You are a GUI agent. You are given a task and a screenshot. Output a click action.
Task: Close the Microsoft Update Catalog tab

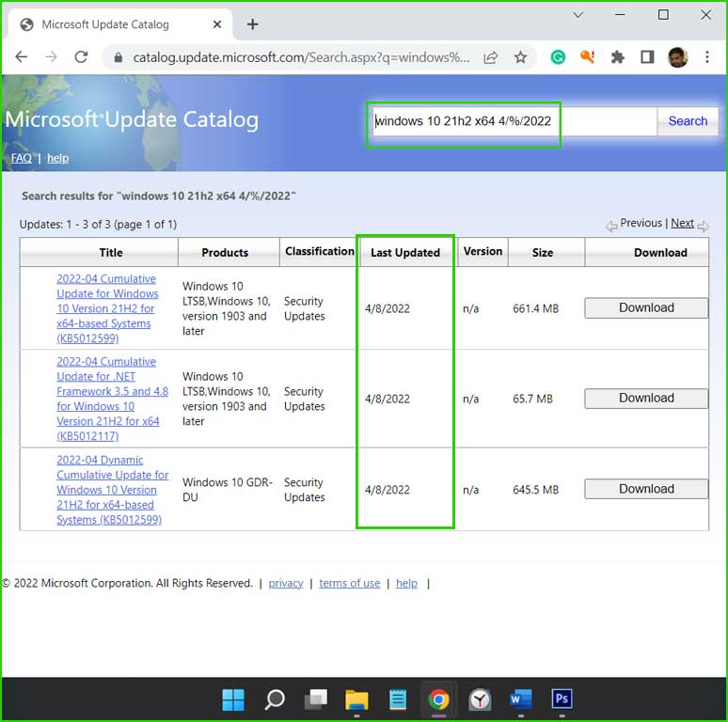point(217,24)
